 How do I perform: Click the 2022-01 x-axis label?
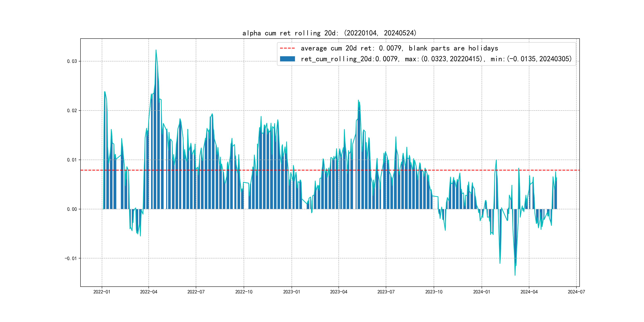102,292
